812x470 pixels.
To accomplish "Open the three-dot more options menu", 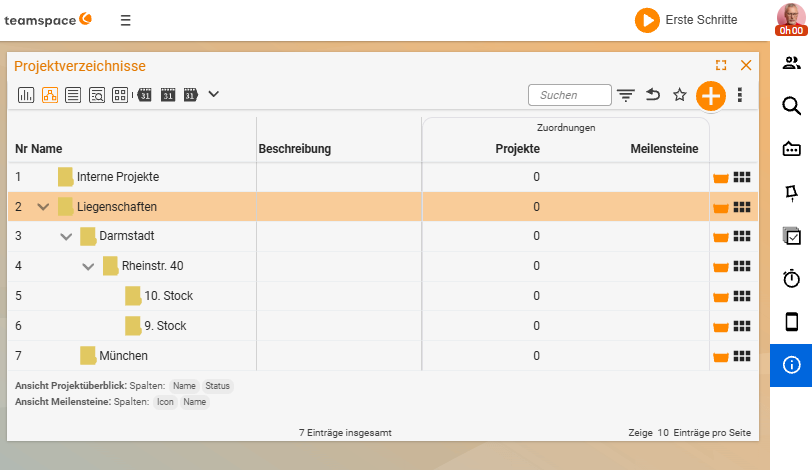I will (740, 95).
